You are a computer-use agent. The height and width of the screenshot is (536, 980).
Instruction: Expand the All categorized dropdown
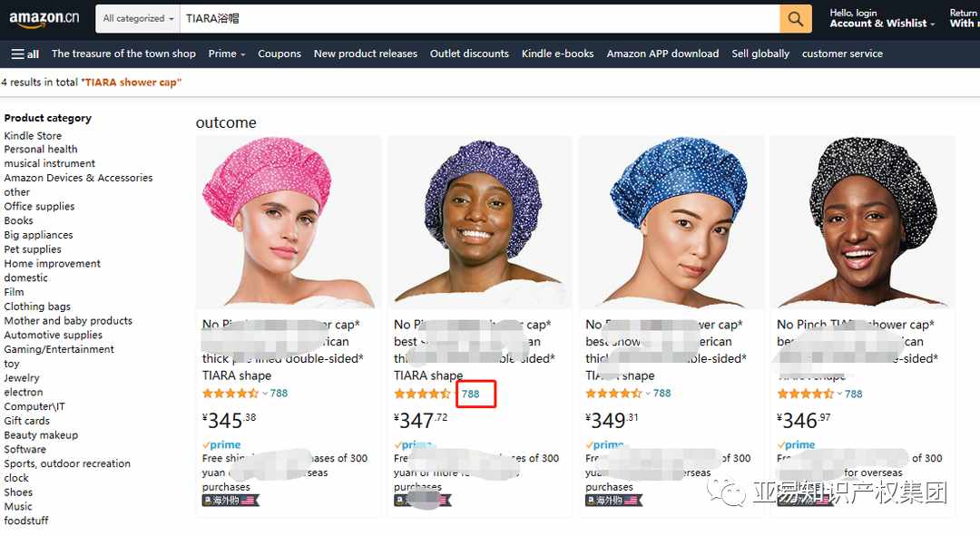[x=138, y=19]
